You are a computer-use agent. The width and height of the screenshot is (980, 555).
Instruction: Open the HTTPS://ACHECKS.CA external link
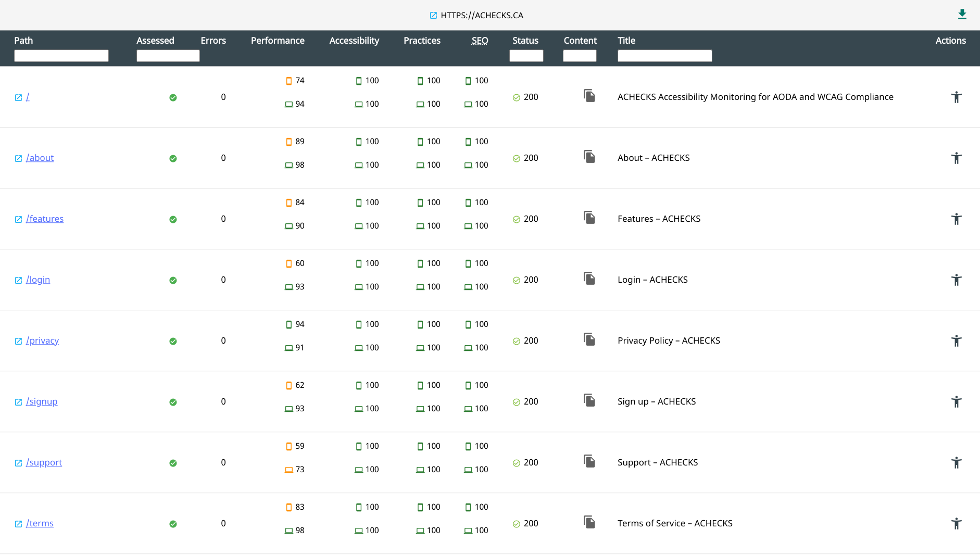pyautogui.click(x=476, y=15)
